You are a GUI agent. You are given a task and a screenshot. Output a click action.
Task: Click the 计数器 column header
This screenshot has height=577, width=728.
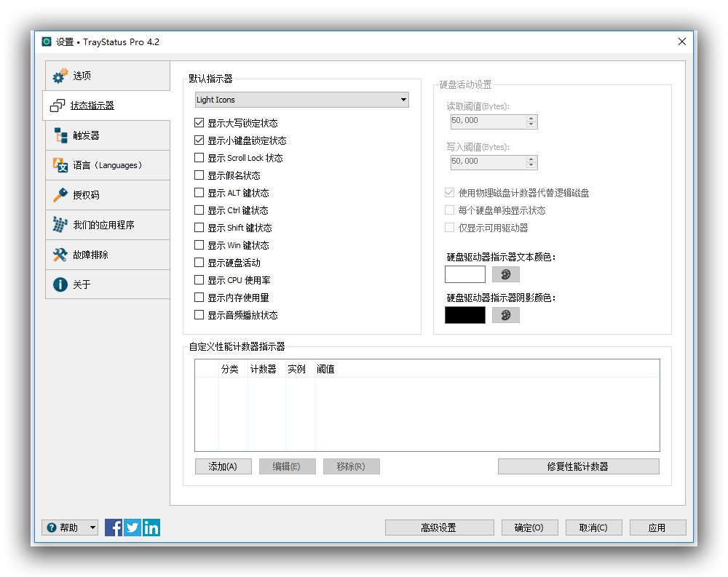pyautogui.click(x=266, y=369)
